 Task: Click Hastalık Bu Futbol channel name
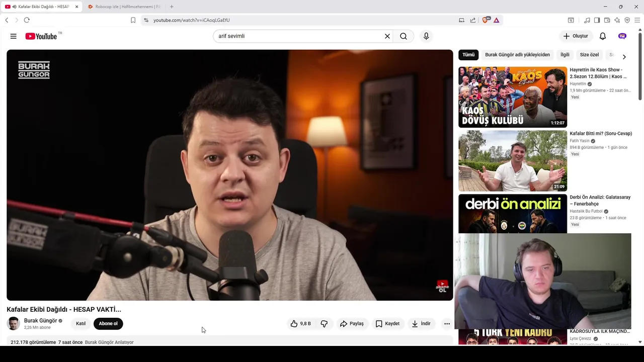[x=586, y=211]
